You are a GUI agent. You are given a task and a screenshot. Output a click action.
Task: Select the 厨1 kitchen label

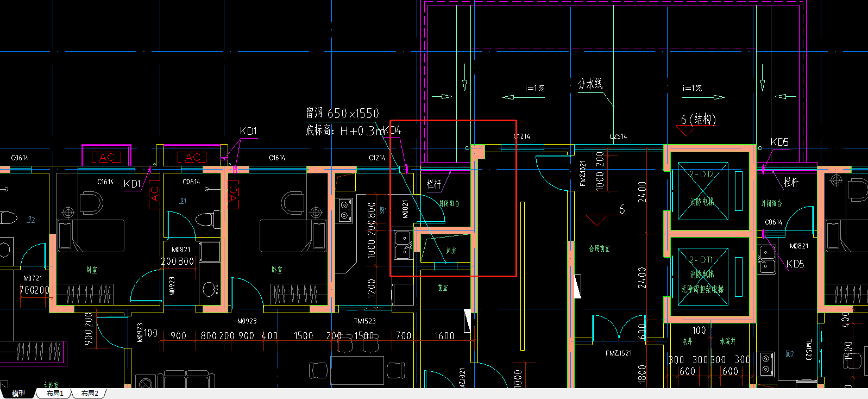383,210
